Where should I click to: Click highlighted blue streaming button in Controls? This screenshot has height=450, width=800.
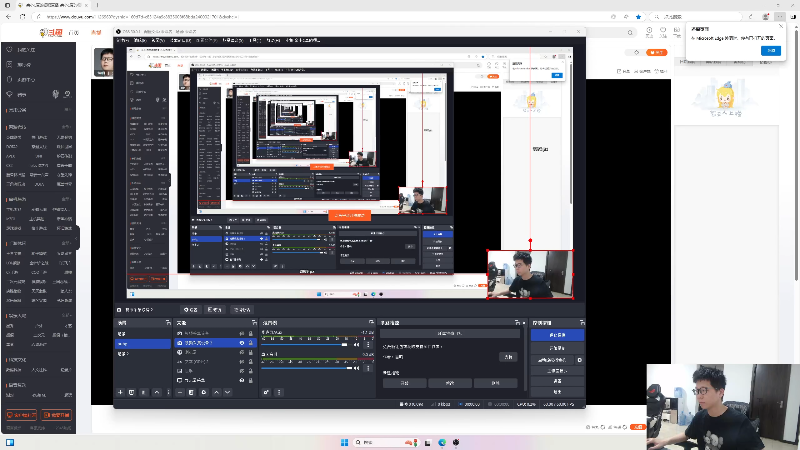tap(557, 335)
